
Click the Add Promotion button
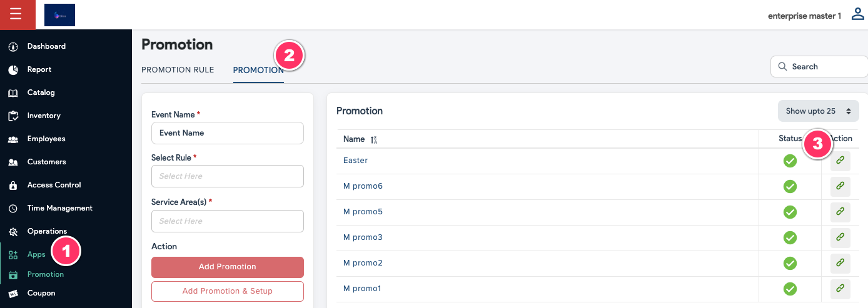pyautogui.click(x=227, y=267)
